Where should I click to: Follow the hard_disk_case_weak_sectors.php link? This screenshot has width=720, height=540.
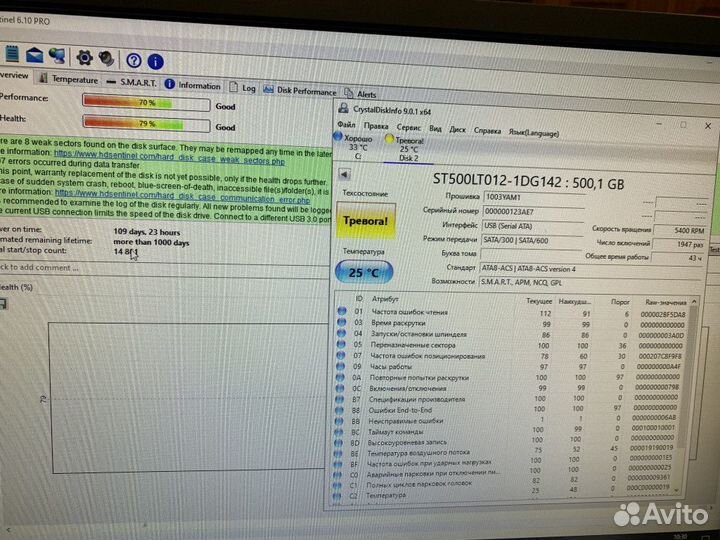click(169, 157)
